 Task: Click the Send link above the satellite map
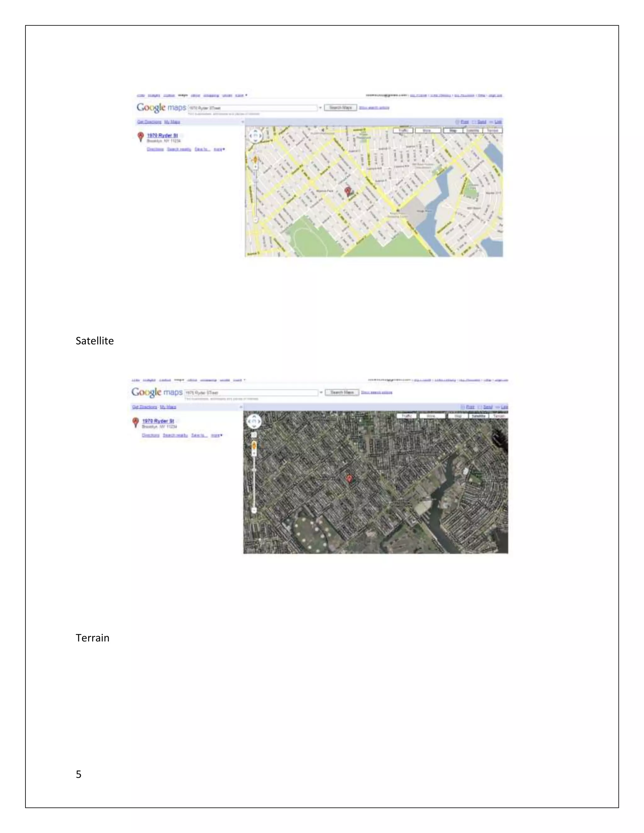click(488, 407)
